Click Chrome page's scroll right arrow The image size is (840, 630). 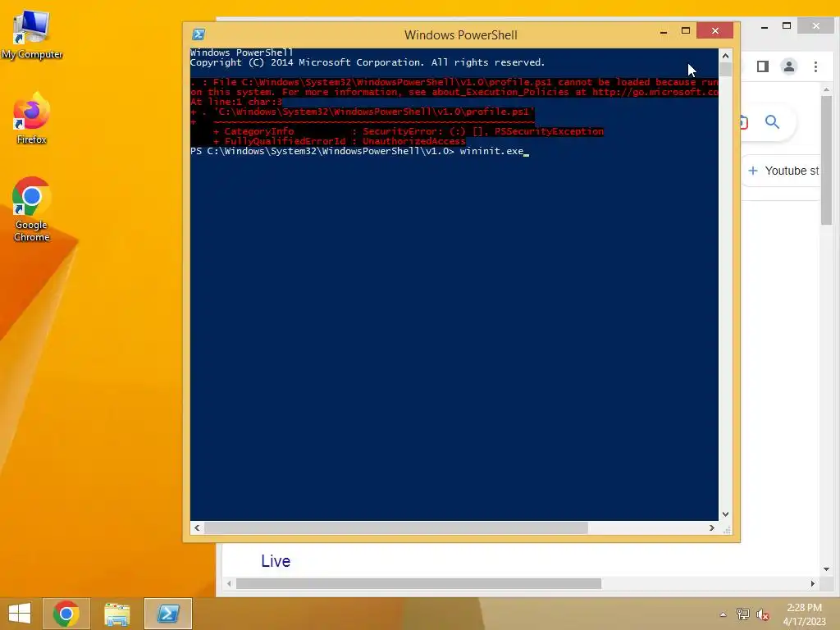pyautogui.click(x=813, y=583)
